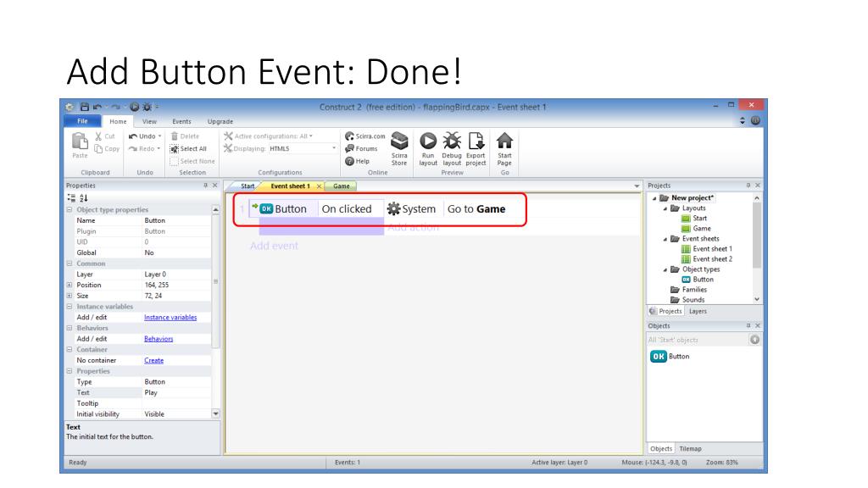Pin the Objects panel
The width and height of the screenshot is (868, 488).
(748, 326)
